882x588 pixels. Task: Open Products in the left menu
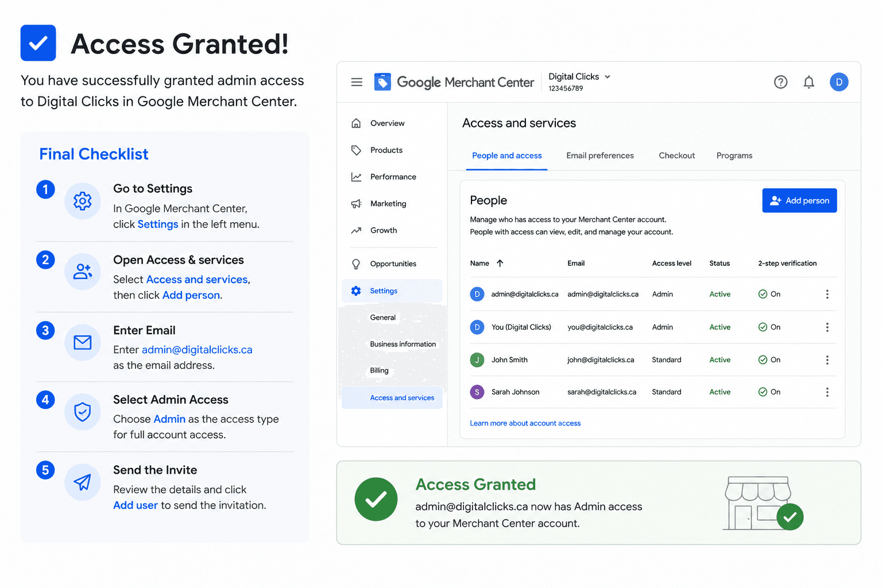coord(386,150)
